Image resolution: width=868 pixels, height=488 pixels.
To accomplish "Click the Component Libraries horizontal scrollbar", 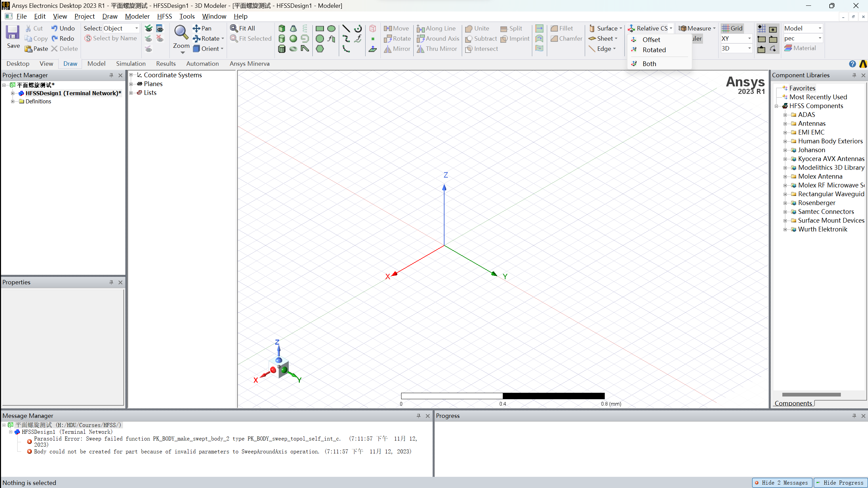I will point(811,394).
